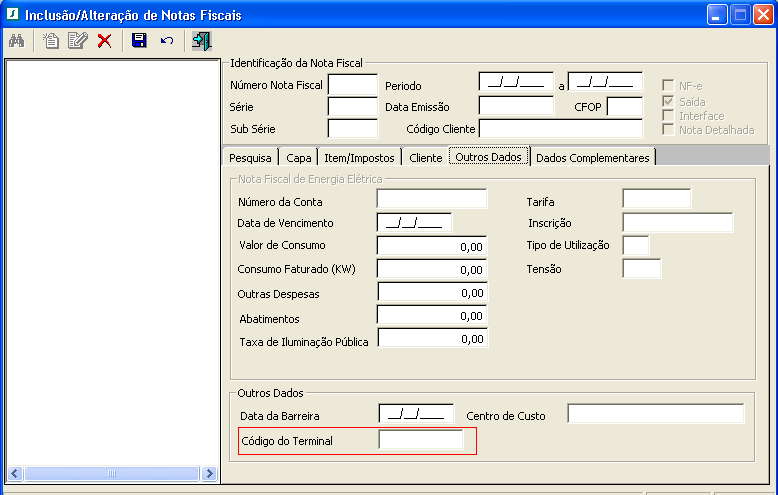Screen dimensions: 778x495
Task: Click the edit record pencil icon
Action: (x=77, y=41)
